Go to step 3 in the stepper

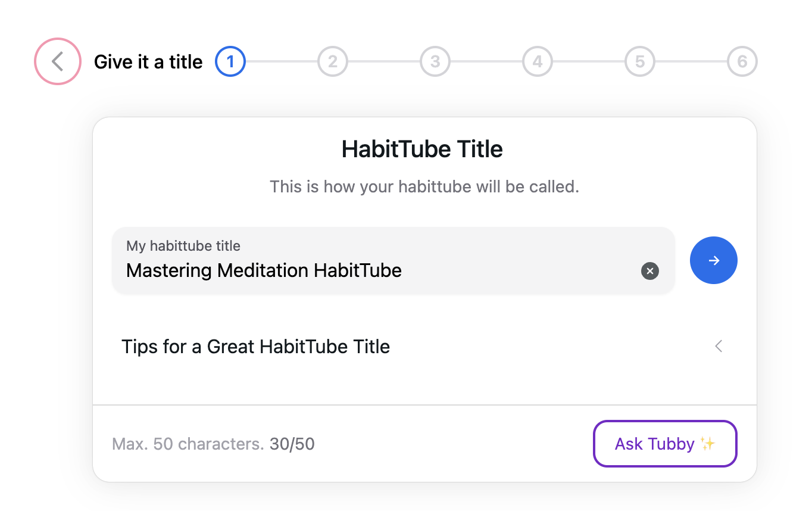pos(435,61)
